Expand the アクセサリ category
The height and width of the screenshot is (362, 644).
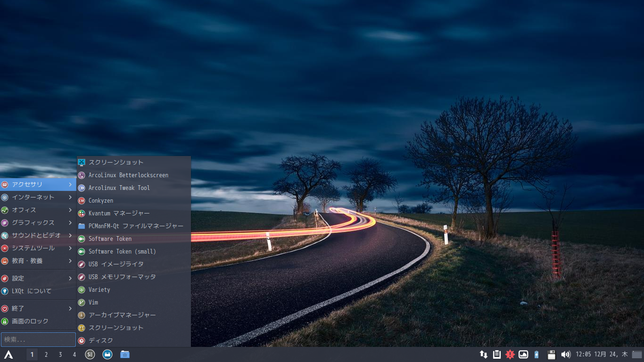point(38,184)
